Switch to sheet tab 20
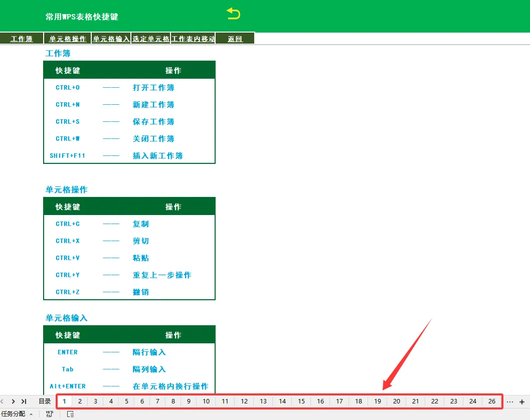This screenshot has width=530, height=420. click(x=397, y=401)
